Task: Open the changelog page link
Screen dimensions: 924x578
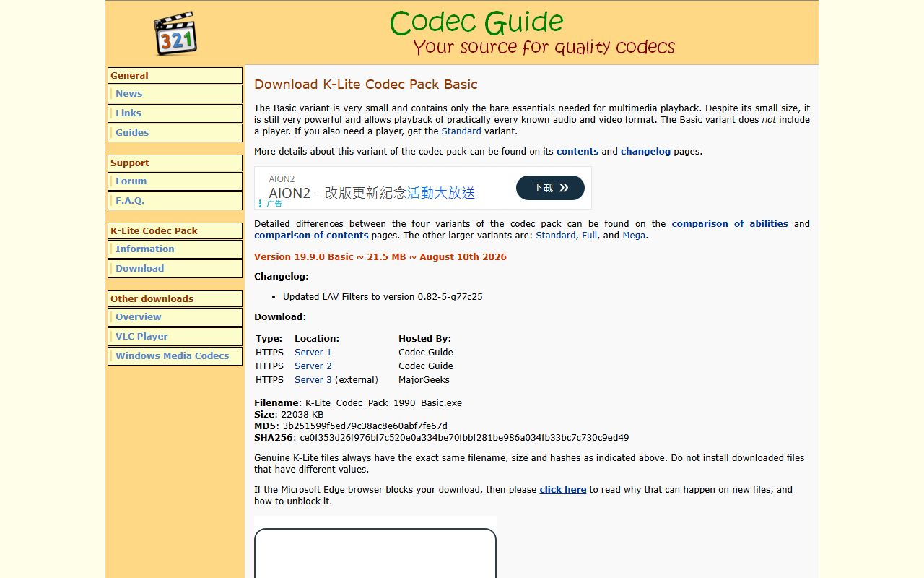Action: point(645,152)
